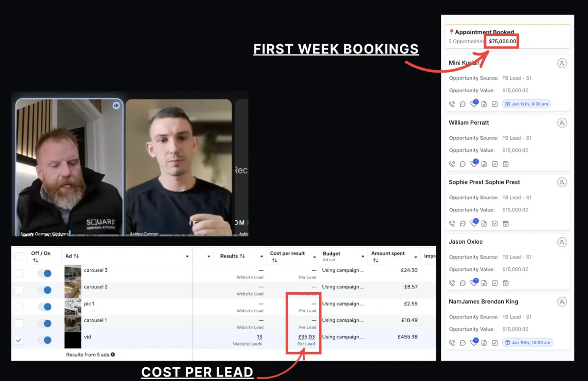Viewport: 588px width, 381px height.
Task: Sort by the Results column header
Action: 232,256
